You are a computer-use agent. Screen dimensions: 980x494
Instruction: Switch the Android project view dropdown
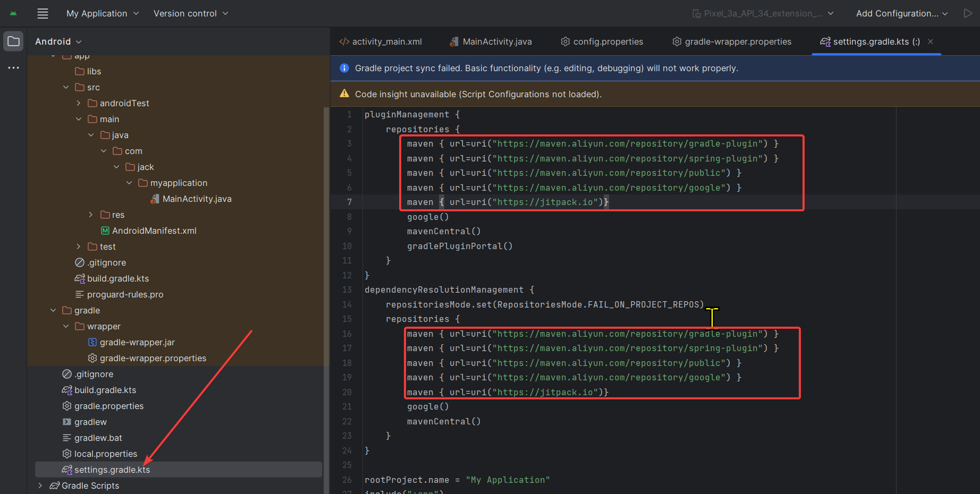(58, 41)
